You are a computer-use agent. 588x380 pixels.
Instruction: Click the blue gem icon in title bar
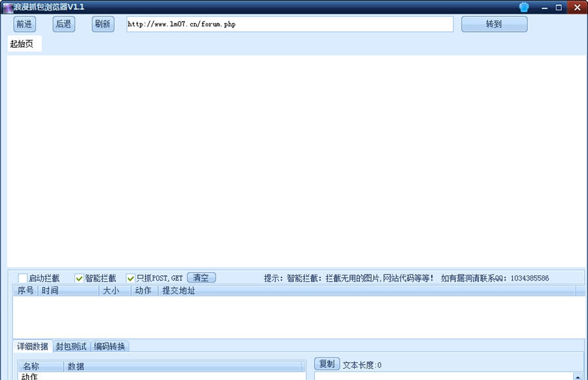point(523,7)
